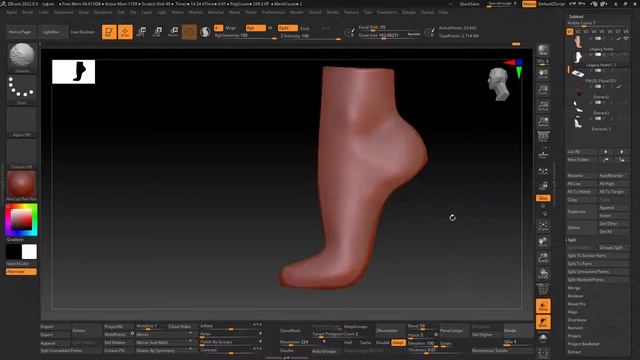
Task: Expand the Merge section
Action: (x=574, y=288)
